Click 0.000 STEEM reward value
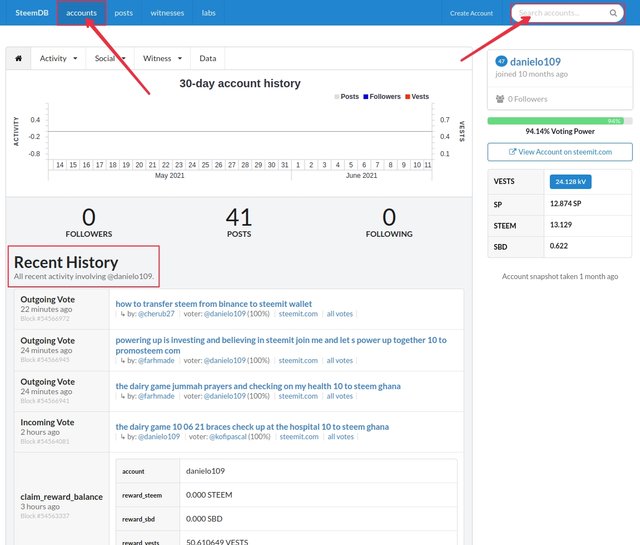640x545 pixels. coord(209,495)
